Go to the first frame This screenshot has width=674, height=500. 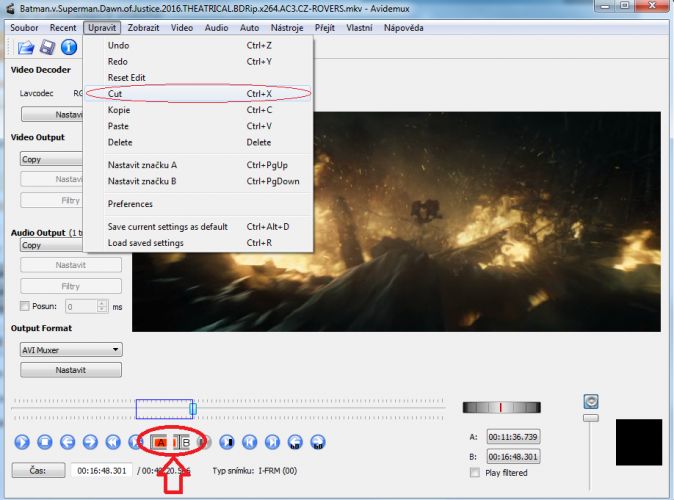[x=249, y=442]
